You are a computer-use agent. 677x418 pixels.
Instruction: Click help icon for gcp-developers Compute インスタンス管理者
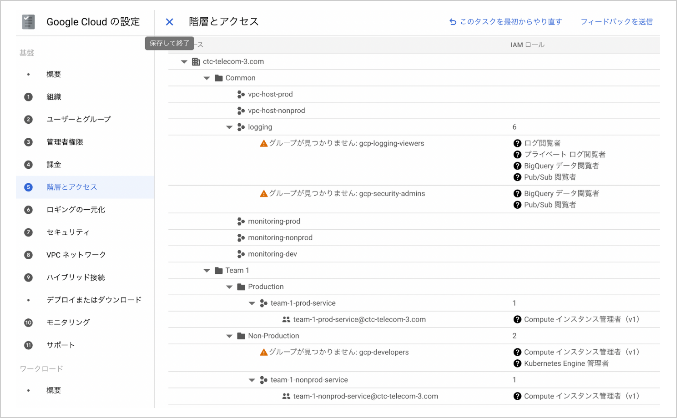[517, 352]
